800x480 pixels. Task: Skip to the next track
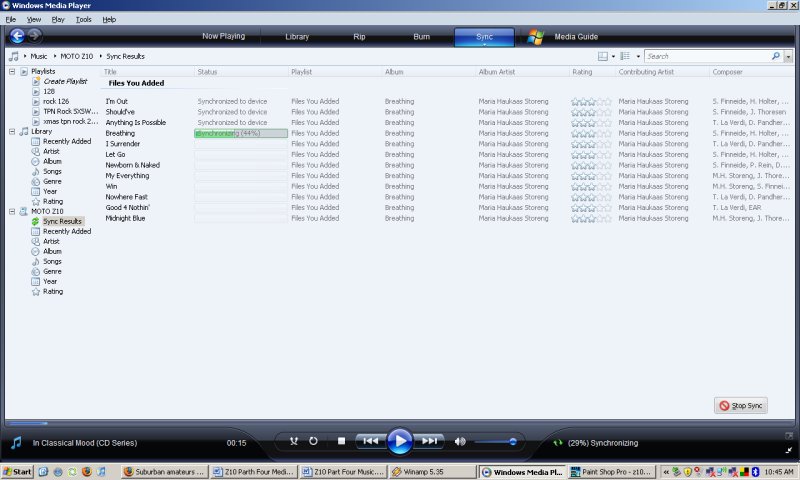429,441
